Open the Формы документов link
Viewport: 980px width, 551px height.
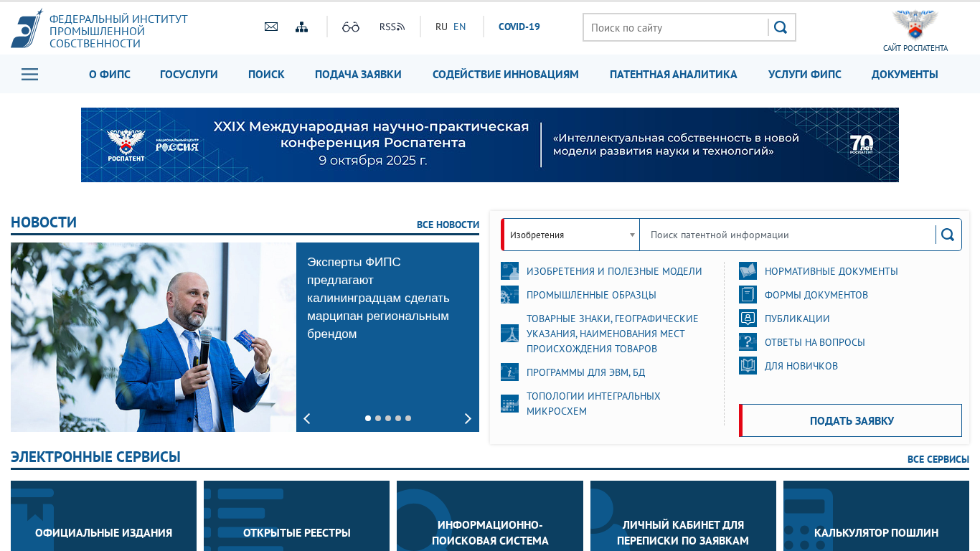pyautogui.click(x=816, y=295)
